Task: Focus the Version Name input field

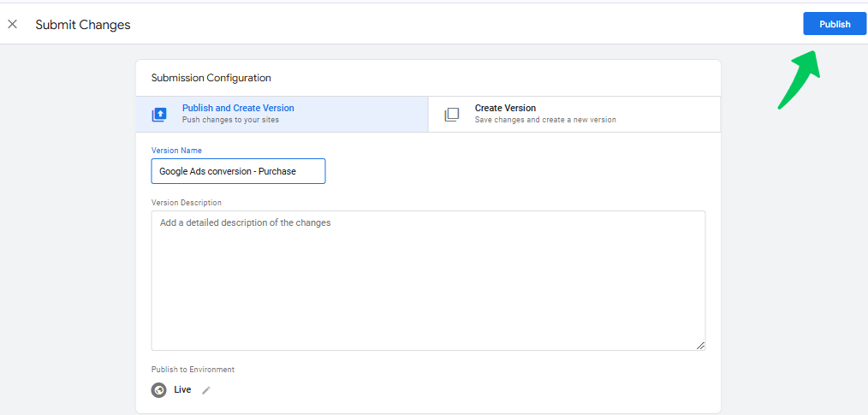Action: [238, 171]
